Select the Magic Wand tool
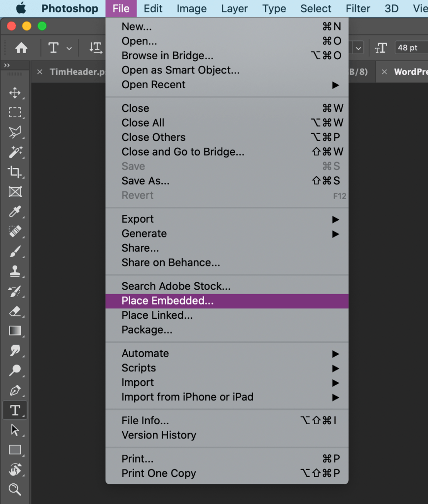 15,152
